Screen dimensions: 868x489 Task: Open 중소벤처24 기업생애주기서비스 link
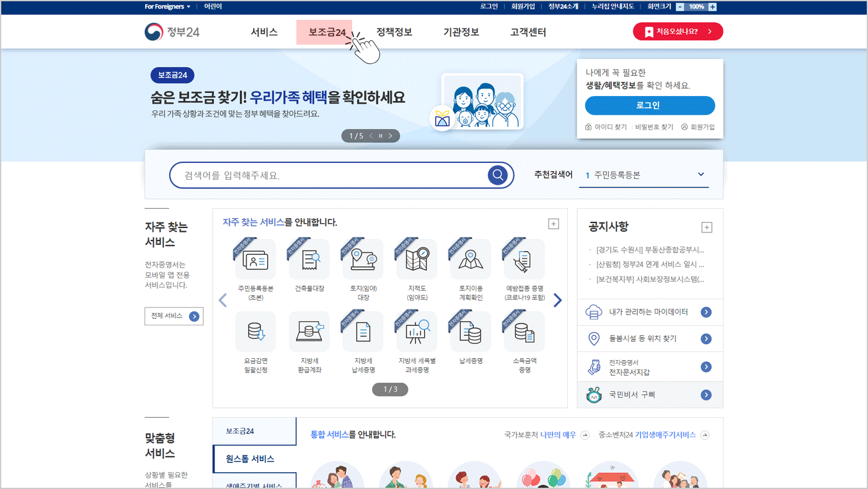pyautogui.click(x=654, y=435)
